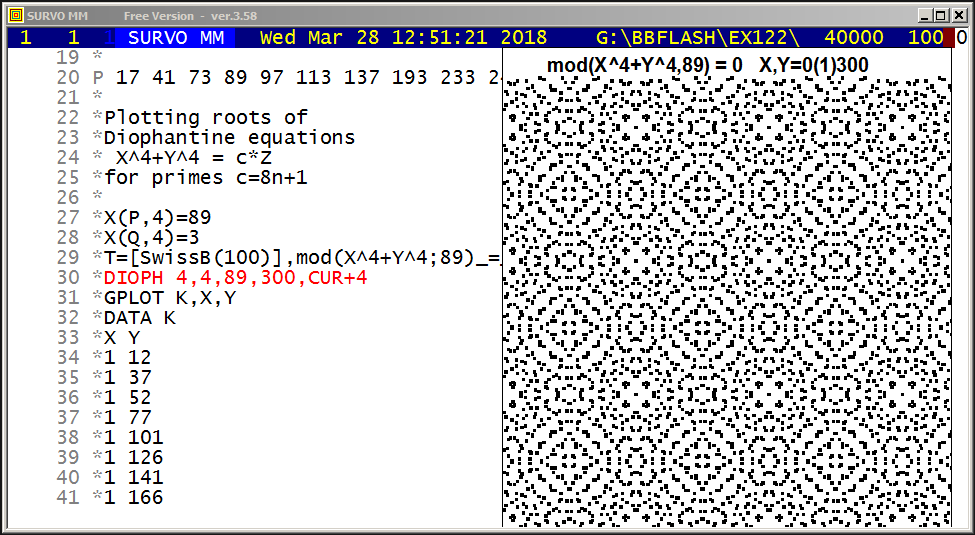975x535 pixels.
Task: Click the date and time in header
Action: point(404,38)
